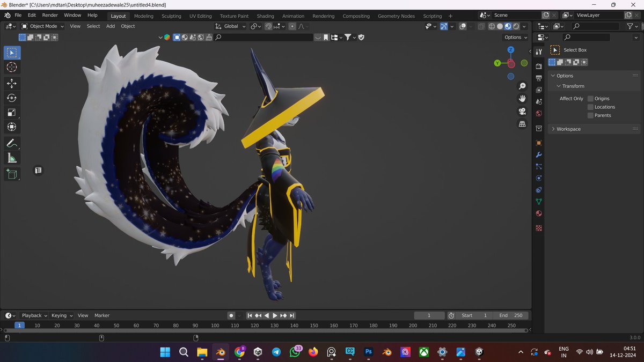Open the pivot point dropdown

(x=256, y=26)
